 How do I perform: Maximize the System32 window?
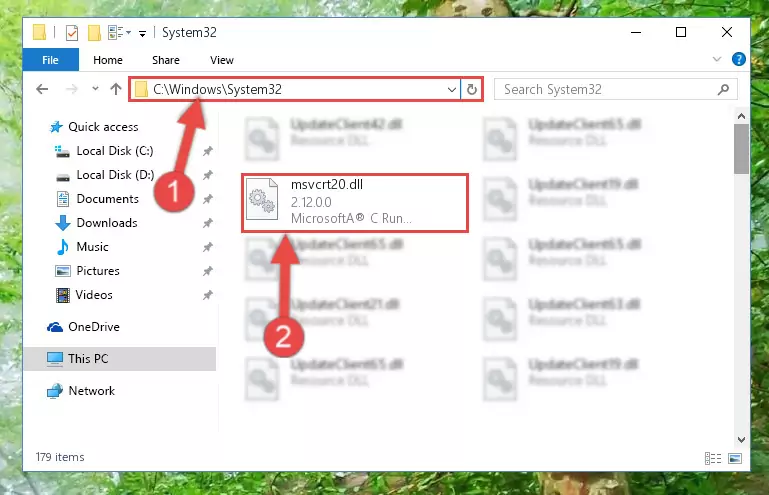pos(681,32)
